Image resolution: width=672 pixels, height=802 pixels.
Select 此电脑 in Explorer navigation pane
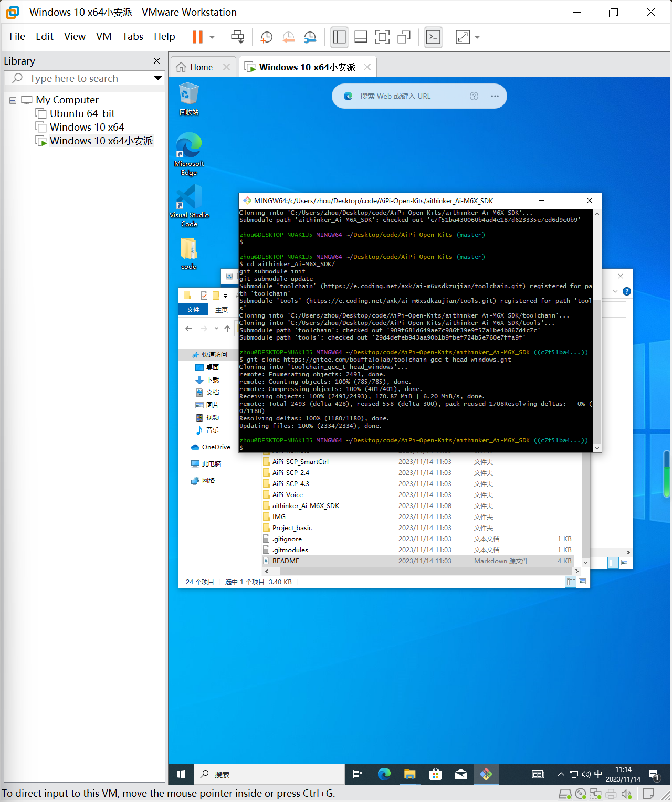pyautogui.click(x=206, y=464)
